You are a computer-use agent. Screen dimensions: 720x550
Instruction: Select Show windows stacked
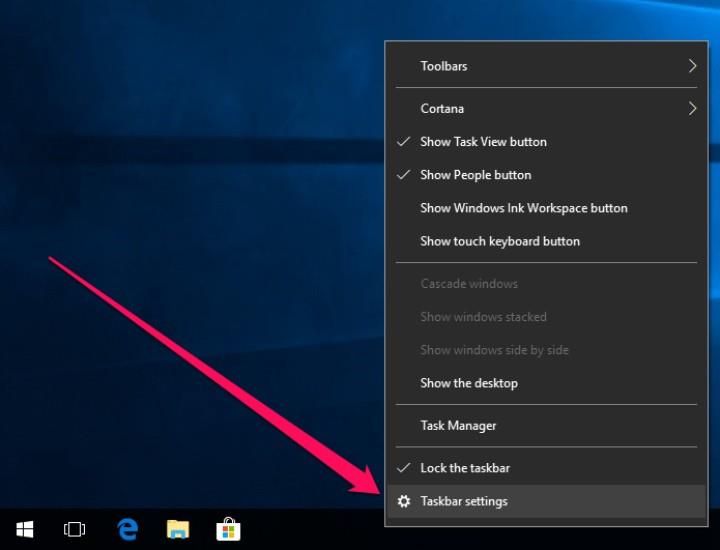click(x=483, y=317)
